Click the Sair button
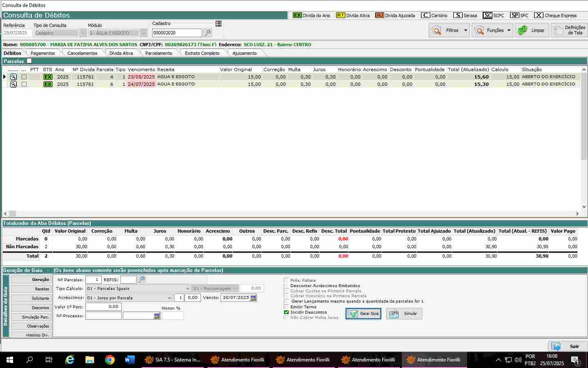This screenshot has width=588, height=368. 568,346
